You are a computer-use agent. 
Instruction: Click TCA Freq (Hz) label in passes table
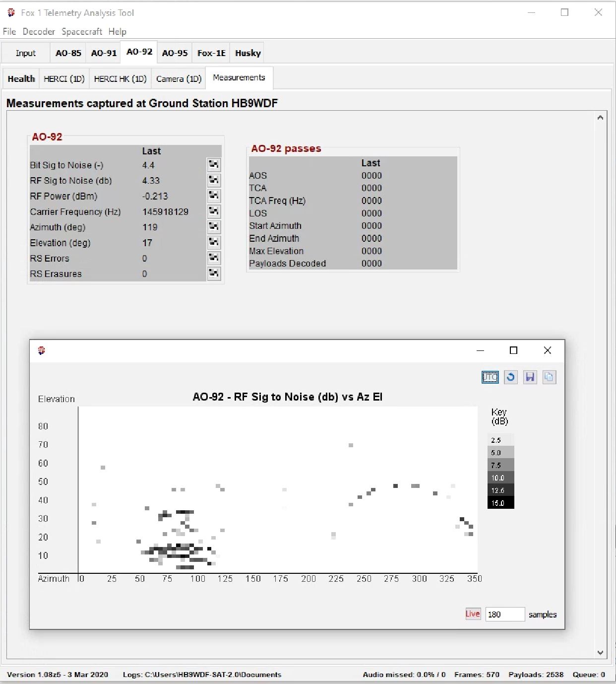[x=277, y=201]
